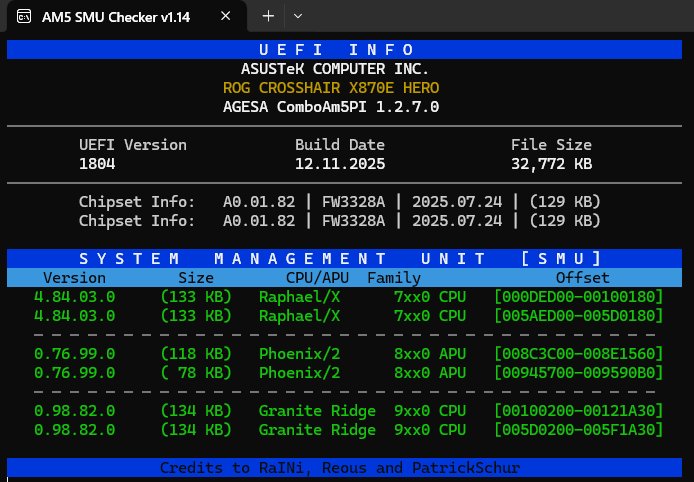This screenshot has width=694, height=482.
Task: Click the build date 12.11.2025
Action: pyautogui.click(x=340, y=164)
